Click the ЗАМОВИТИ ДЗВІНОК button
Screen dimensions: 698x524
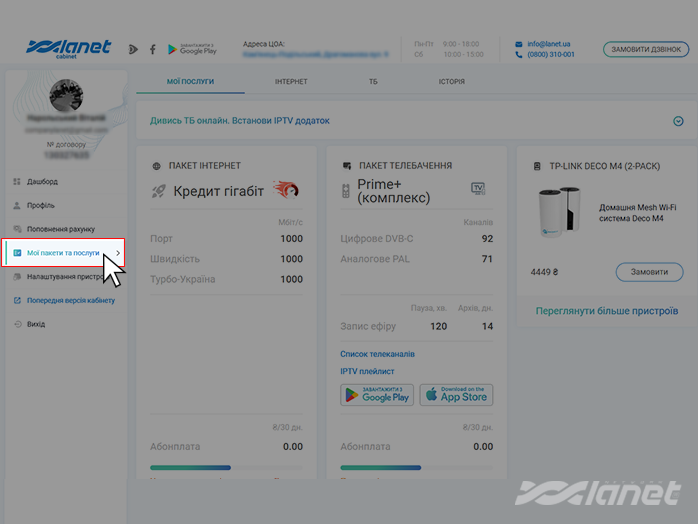click(x=646, y=49)
